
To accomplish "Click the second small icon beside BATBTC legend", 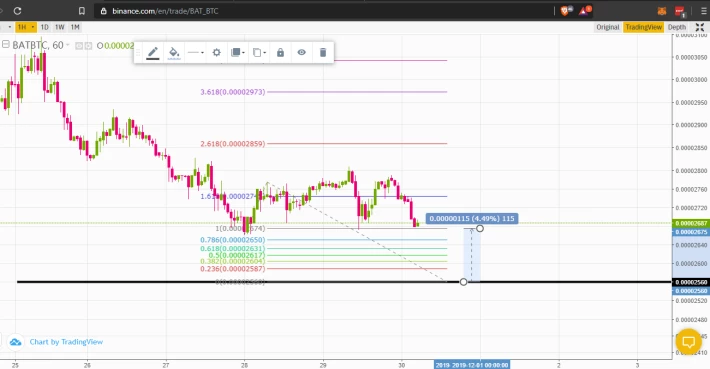I will coord(88,46).
